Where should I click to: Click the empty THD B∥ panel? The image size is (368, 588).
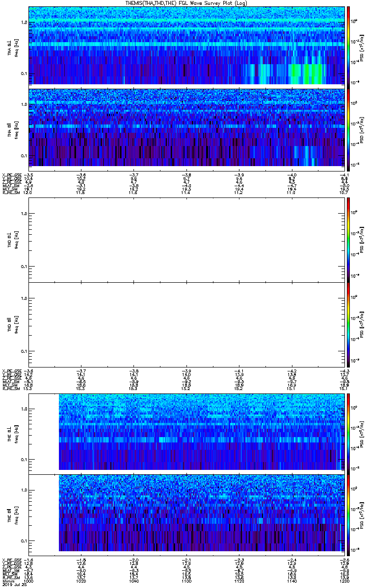tap(186, 324)
